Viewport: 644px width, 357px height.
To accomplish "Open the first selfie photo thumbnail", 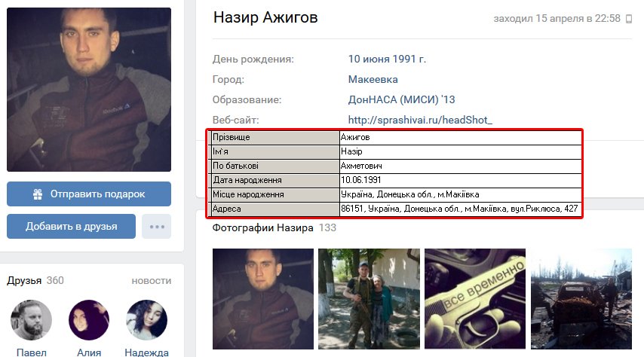I will pos(263,299).
